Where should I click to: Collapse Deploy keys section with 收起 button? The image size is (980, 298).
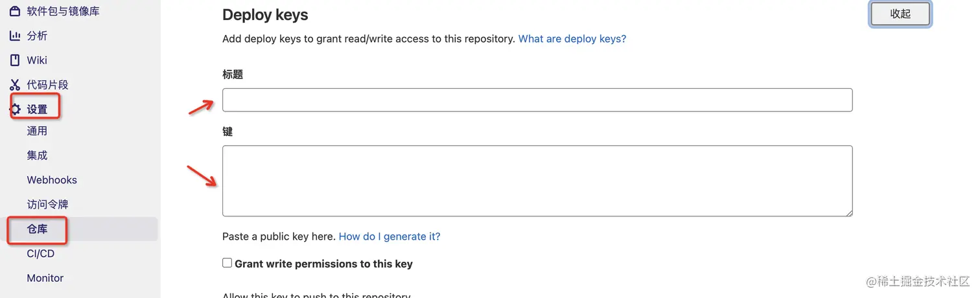pyautogui.click(x=900, y=14)
